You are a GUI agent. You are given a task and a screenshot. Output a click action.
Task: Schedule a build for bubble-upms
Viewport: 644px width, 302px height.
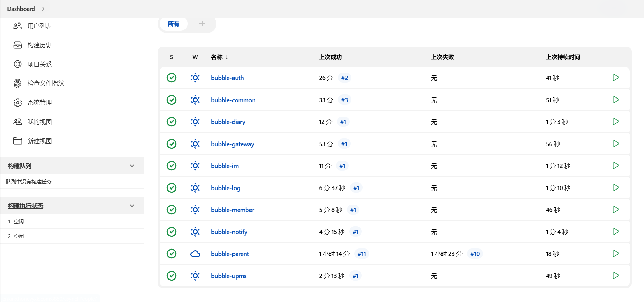tap(616, 276)
